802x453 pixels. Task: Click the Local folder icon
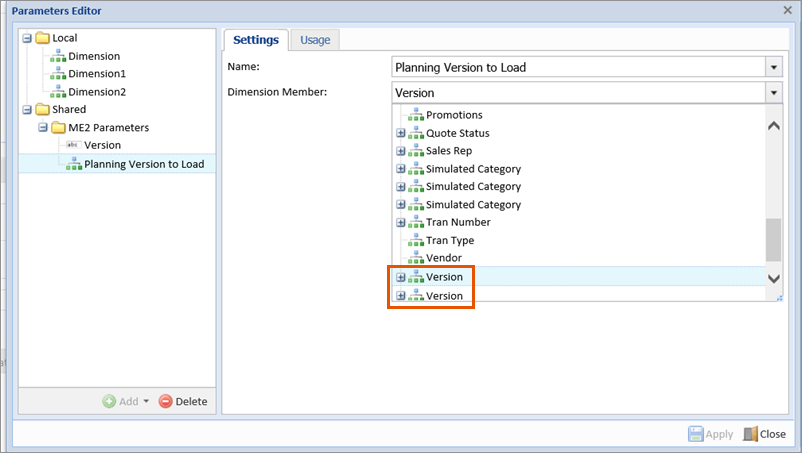click(42, 38)
